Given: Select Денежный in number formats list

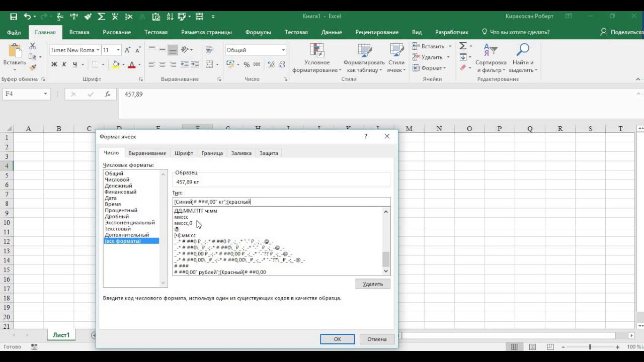Looking at the screenshot, I should tap(118, 186).
